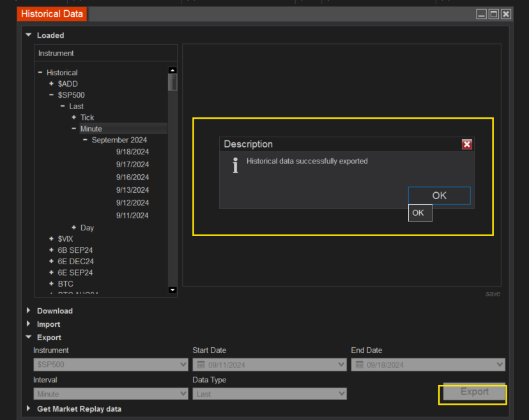The height and width of the screenshot is (420, 529).
Task: Expand the Day node
Action: coord(74,227)
